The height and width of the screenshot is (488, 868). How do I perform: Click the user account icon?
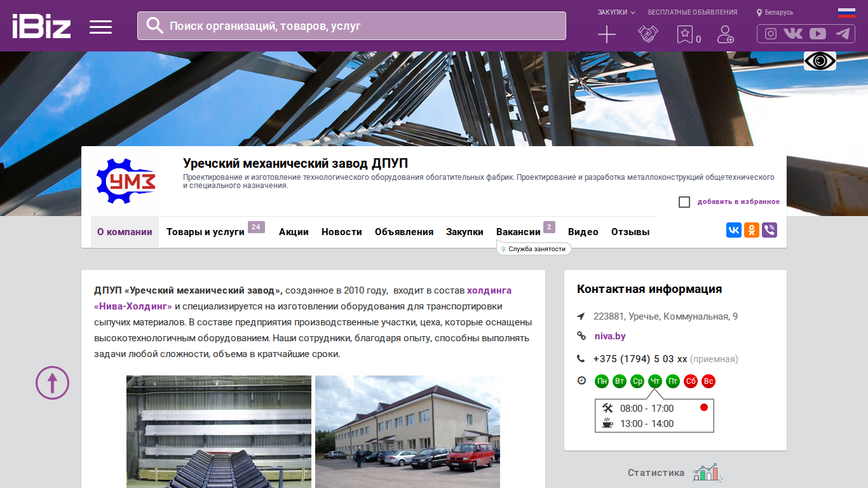725,34
